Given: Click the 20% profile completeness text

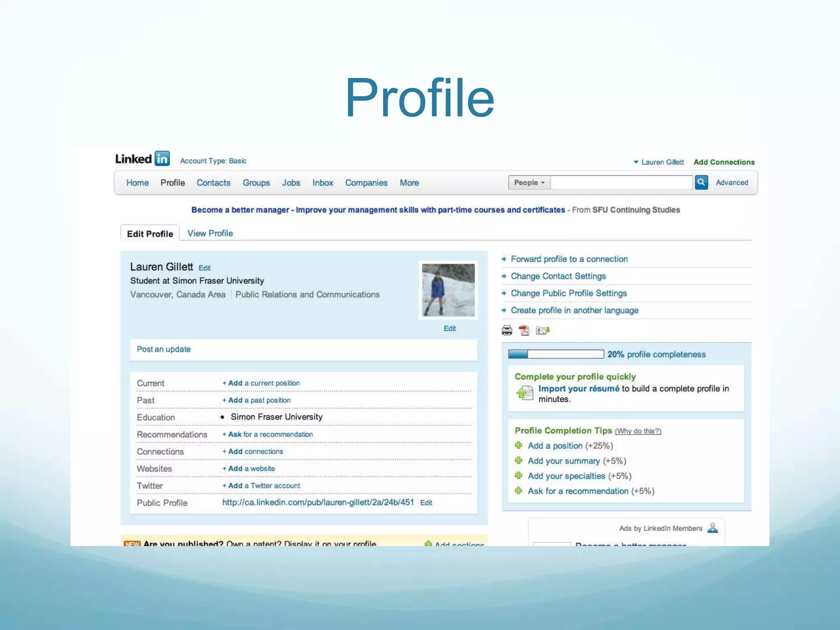Looking at the screenshot, I should click(x=656, y=354).
